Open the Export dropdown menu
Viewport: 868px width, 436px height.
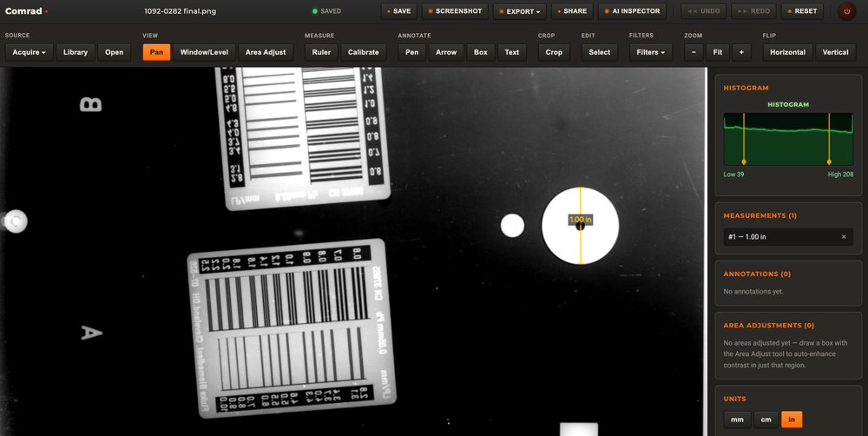pyautogui.click(x=519, y=11)
